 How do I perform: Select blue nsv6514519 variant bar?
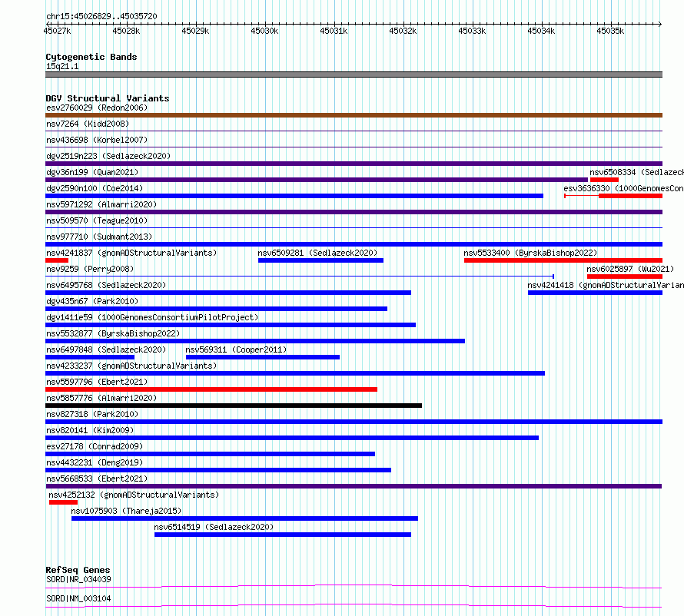[283, 535]
